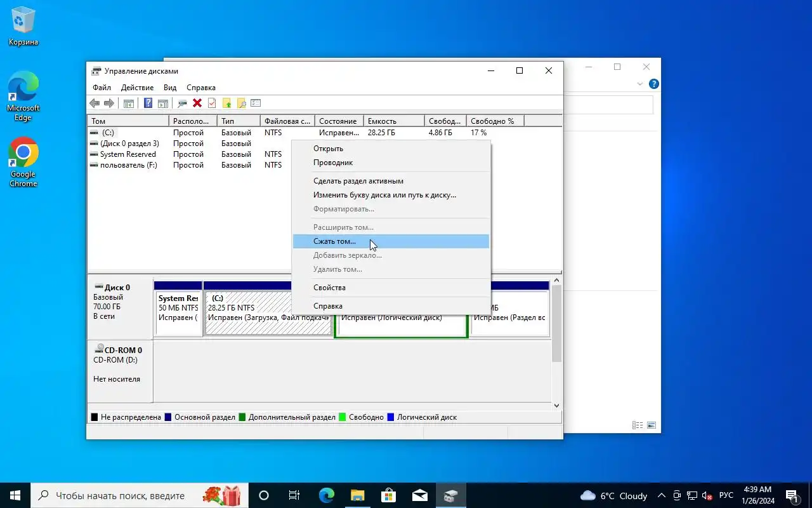Image resolution: width=812 pixels, height=508 pixels.
Task: Click scrollbar down arrow in disk pane
Action: pyautogui.click(x=557, y=405)
